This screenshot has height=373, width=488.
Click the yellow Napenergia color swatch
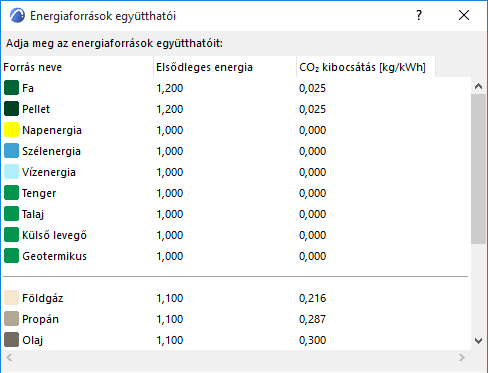[11, 130]
